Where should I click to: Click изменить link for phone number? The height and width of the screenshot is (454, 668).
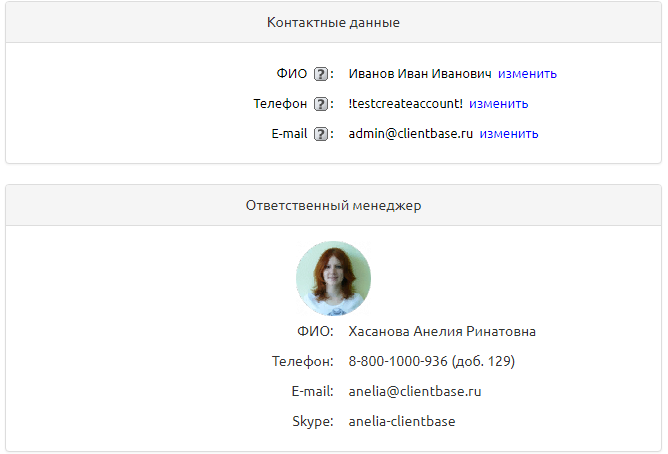pyautogui.click(x=498, y=103)
